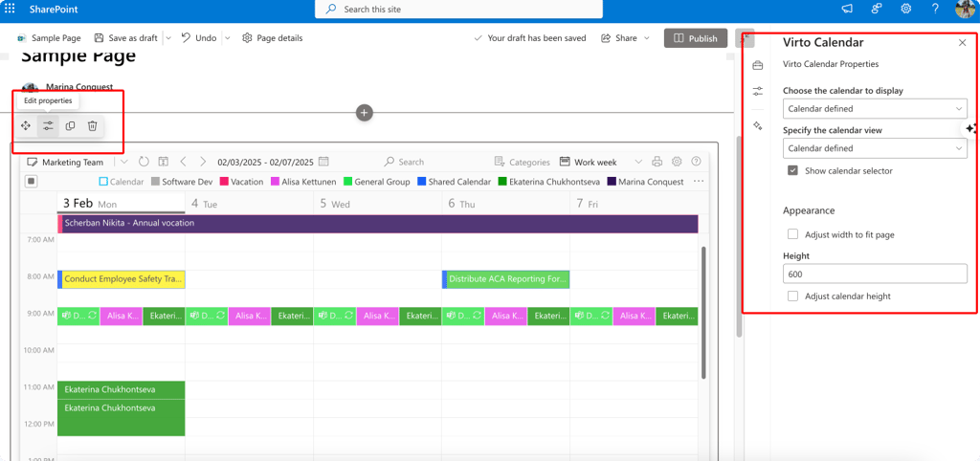Expand the Share options chevron
Screen dimensions: 980x461
coord(647,38)
